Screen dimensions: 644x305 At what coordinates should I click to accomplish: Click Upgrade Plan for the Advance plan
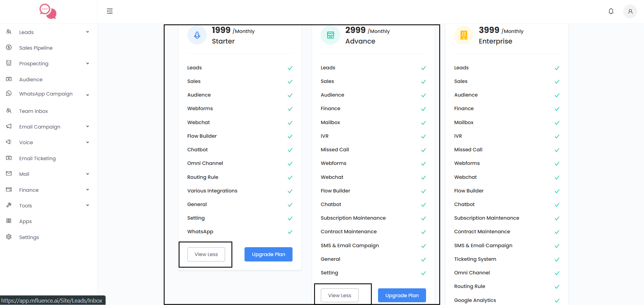click(x=402, y=295)
